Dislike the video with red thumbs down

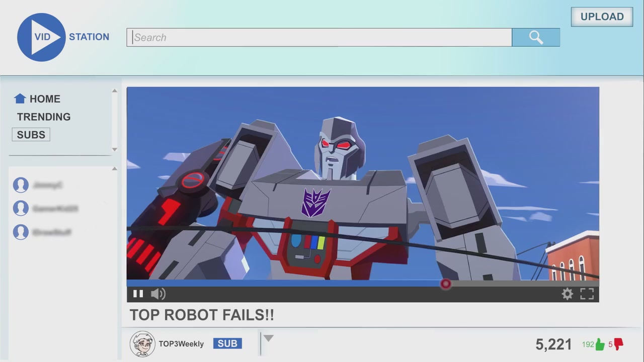click(x=619, y=344)
